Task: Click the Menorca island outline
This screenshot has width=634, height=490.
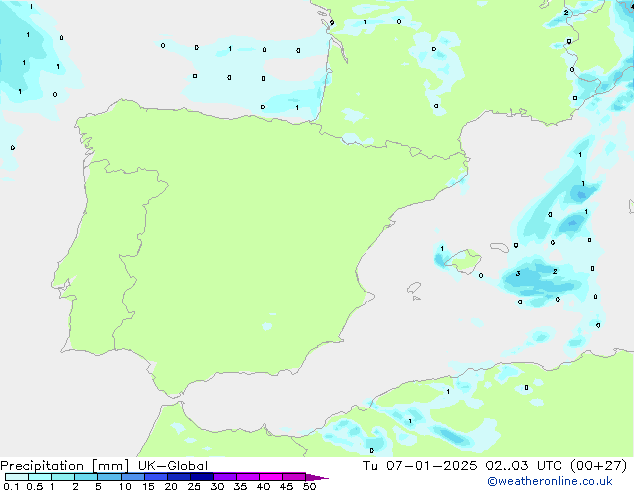Action: coord(499,247)
